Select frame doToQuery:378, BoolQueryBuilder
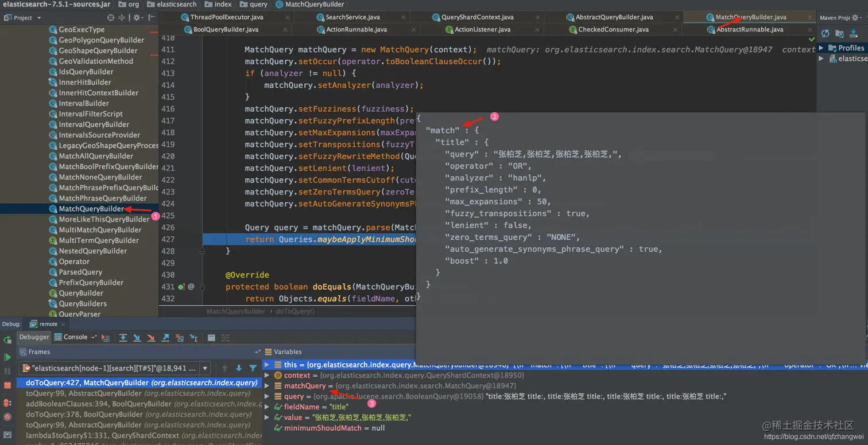The image size is (868, 445). tap(139, 414)
